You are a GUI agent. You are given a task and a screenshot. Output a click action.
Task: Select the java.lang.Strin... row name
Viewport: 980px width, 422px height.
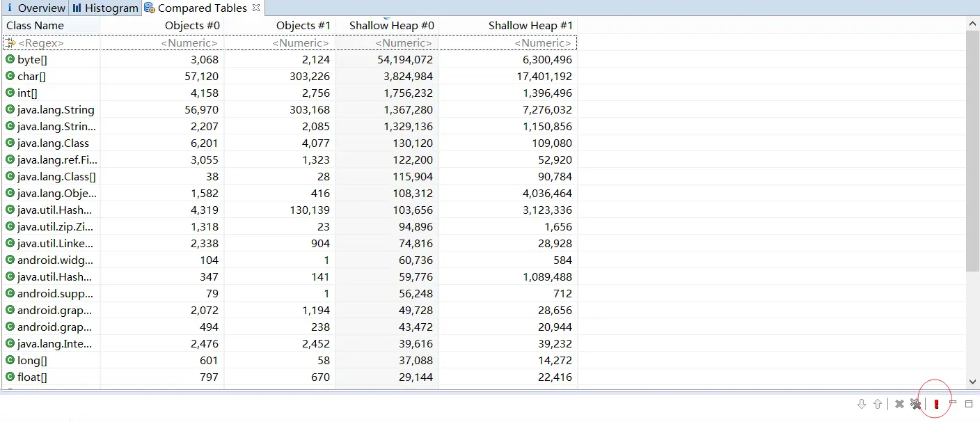click(x=56, y=126)
